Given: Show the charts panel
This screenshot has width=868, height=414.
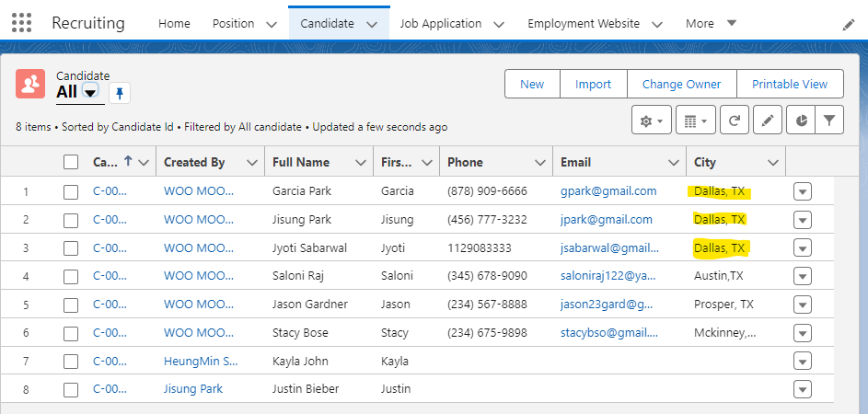Looking at the screenshot, I should (800, 121).
